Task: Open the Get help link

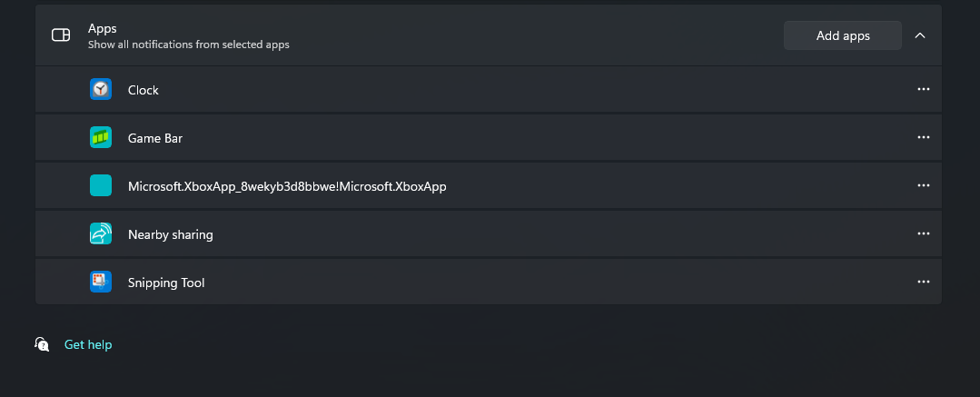Action: (88, 344)
